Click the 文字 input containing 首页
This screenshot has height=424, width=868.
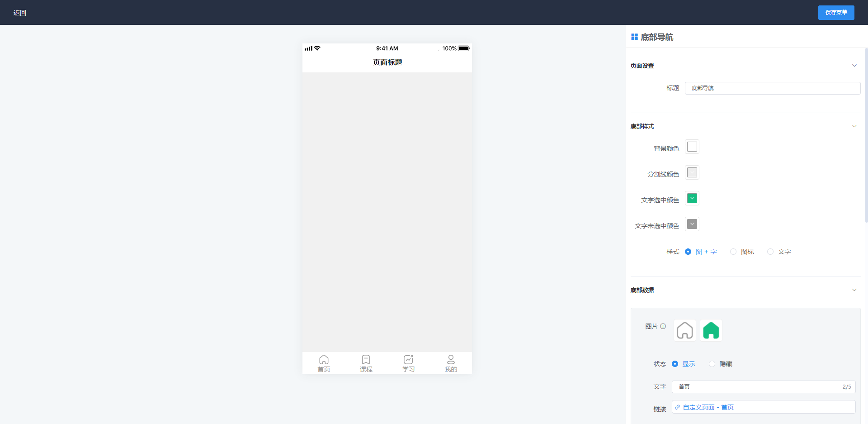pyautogui.click(x=764, y=387)
